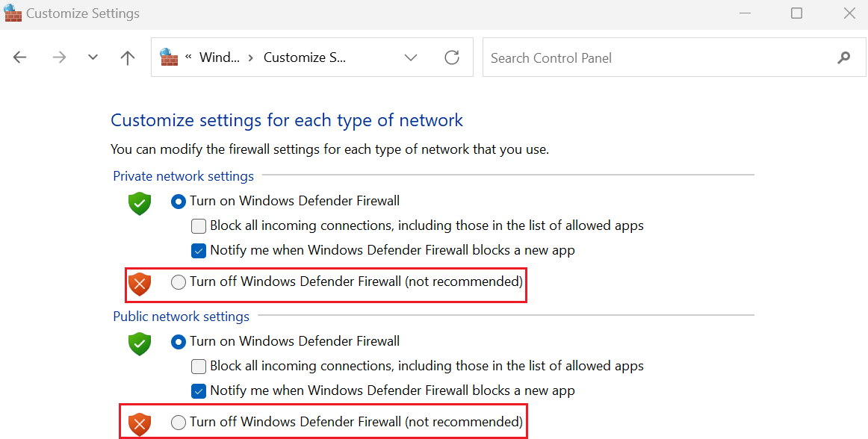Viewport: 868px width, 439px height.
Task: Click the red shield next to Private turn-off option
Action: [x=139, y=283]
